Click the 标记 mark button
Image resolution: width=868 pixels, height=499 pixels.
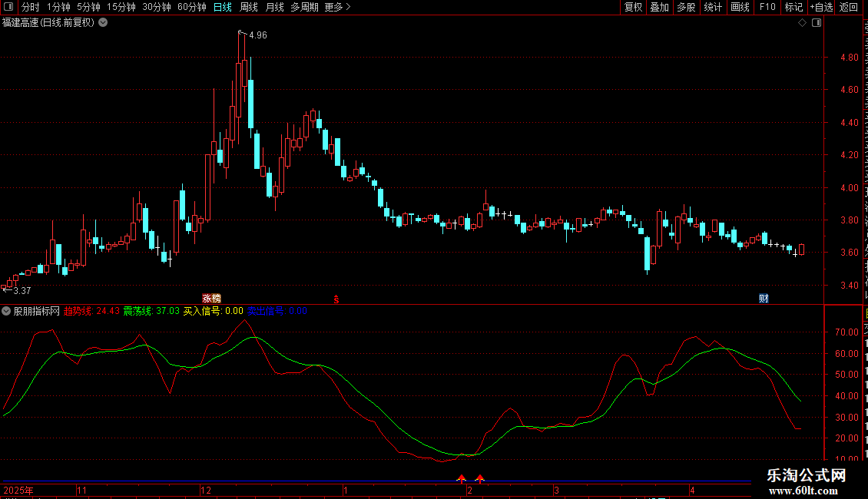coord(793,7)
